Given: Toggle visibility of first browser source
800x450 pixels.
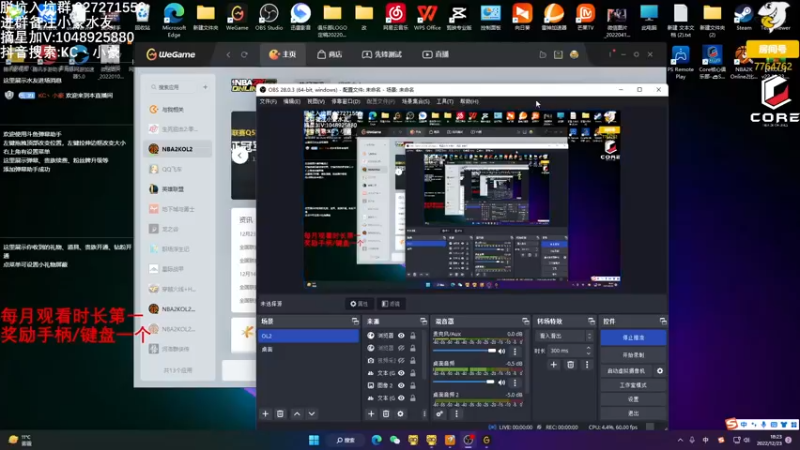Looking at the screenshot, I should pos(402,336).
